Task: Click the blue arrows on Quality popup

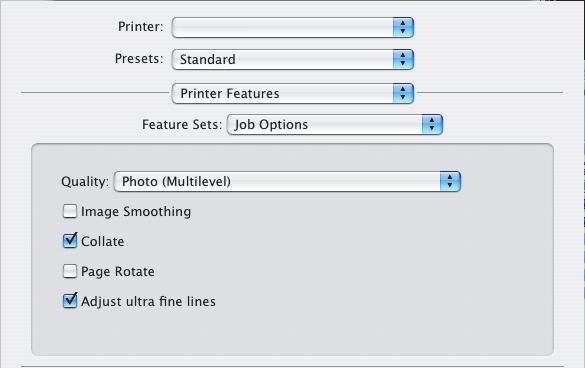Action: [x=450, y=182]
